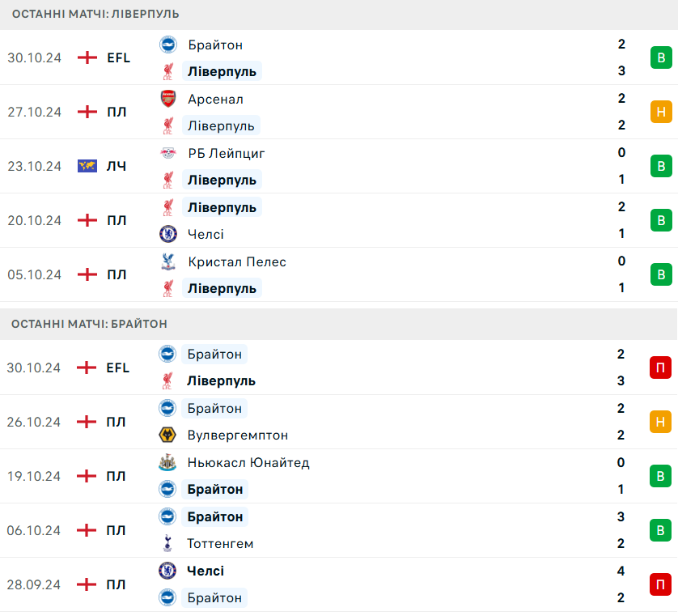Click the Champions League competition icon

[87, 166]
